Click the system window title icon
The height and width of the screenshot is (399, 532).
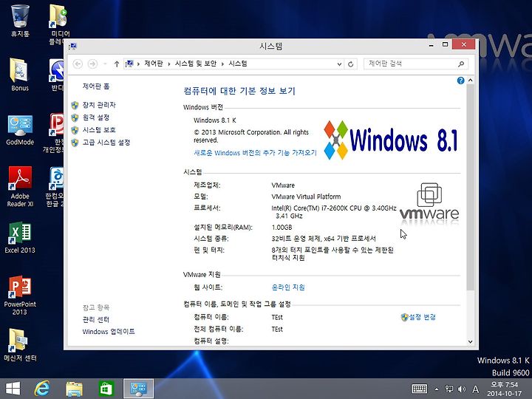[72, 46]
